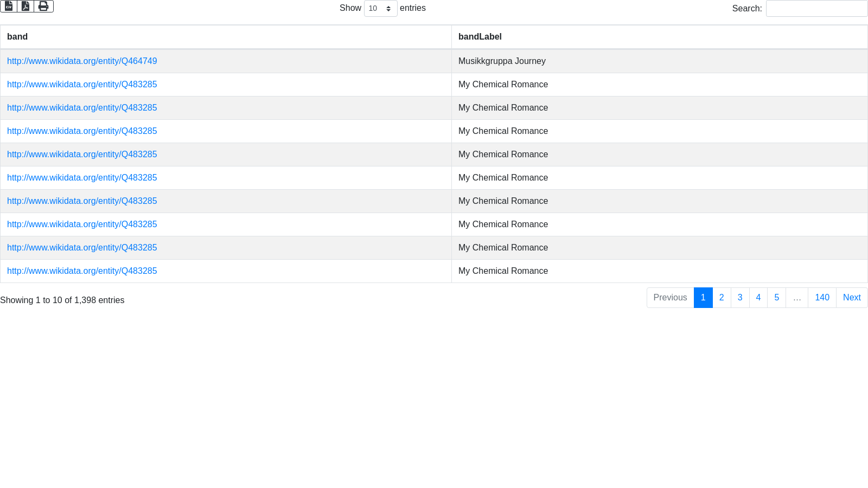Screen dimensions: 868x488
Task: Go to page 2 of results
Action: point(722,298)
